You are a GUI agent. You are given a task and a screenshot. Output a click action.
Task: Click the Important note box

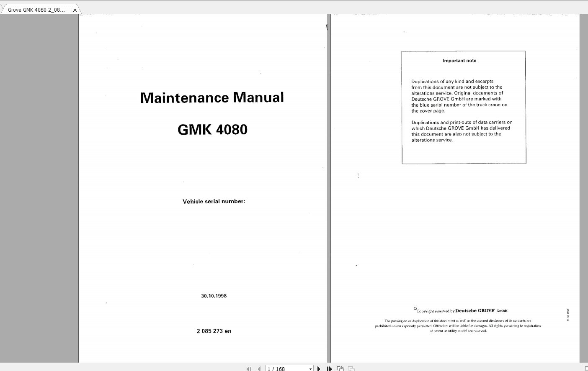click(x=463, y=107)
